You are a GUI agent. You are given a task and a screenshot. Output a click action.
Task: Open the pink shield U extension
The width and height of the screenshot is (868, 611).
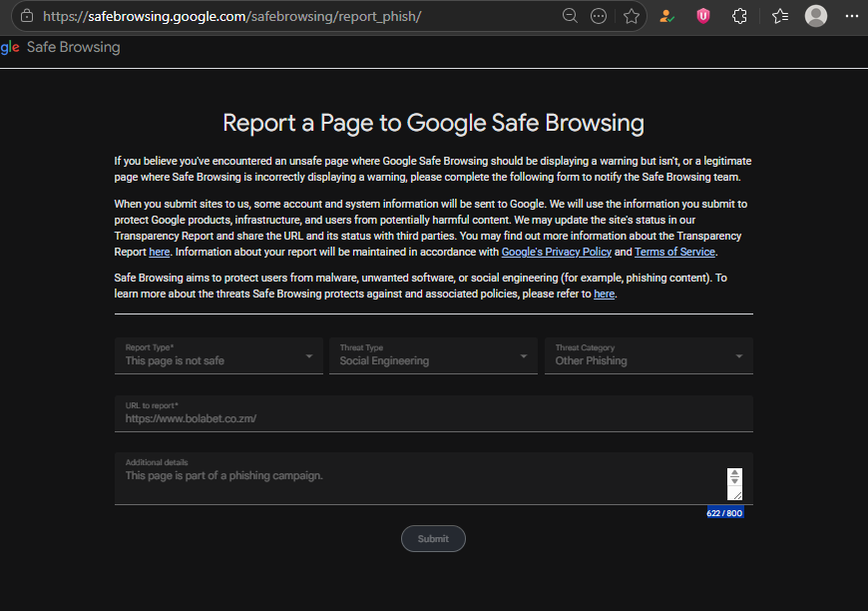point(703,16)
